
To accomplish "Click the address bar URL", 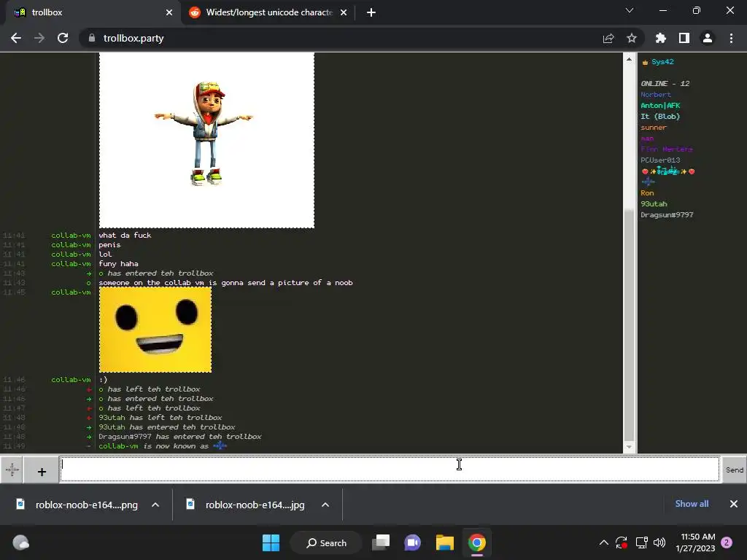I will coord(133,38).
